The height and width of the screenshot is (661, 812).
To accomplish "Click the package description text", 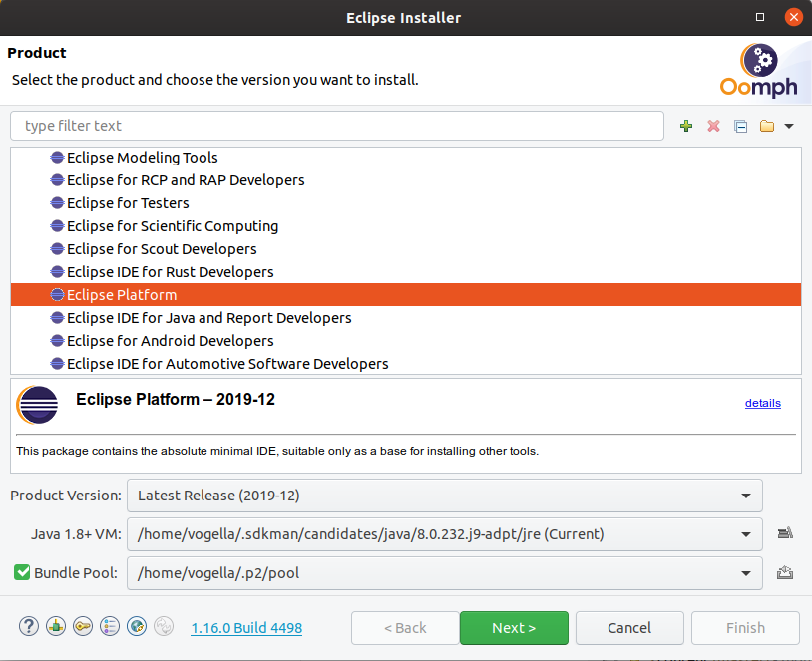I will pyautogui.click(x=277, y=451).
